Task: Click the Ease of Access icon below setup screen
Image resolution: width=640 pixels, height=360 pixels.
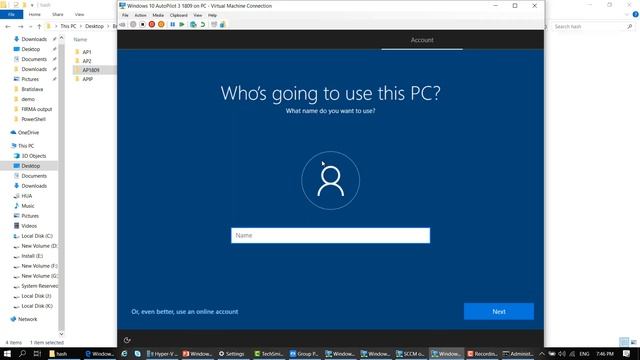Action: pyautogui.click(x=127, y=340)
